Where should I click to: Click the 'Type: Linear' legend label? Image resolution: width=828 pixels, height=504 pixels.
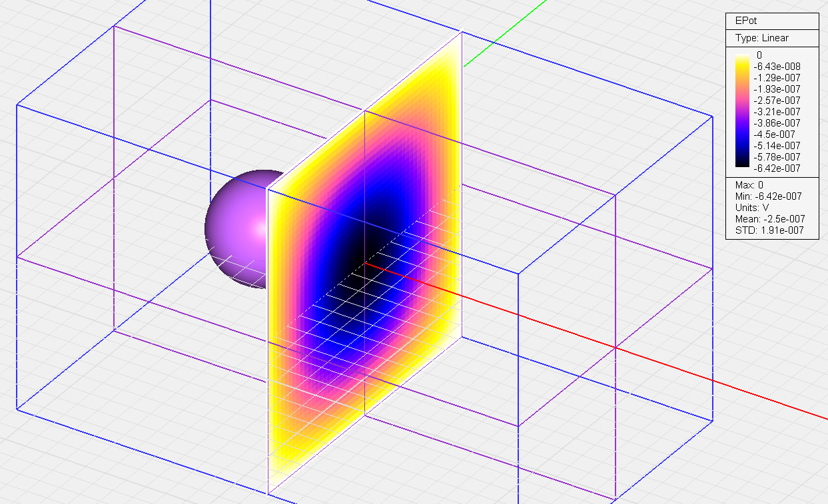click(761, 38)
